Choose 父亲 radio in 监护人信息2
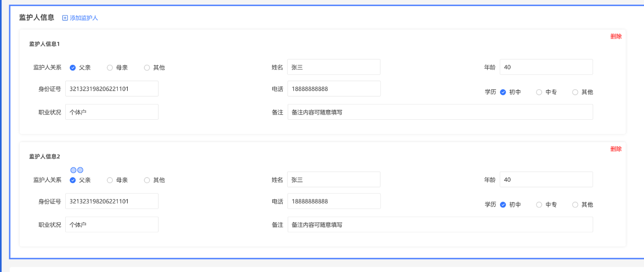This screenshot has width=644, height=272. [x=73, y=180]
